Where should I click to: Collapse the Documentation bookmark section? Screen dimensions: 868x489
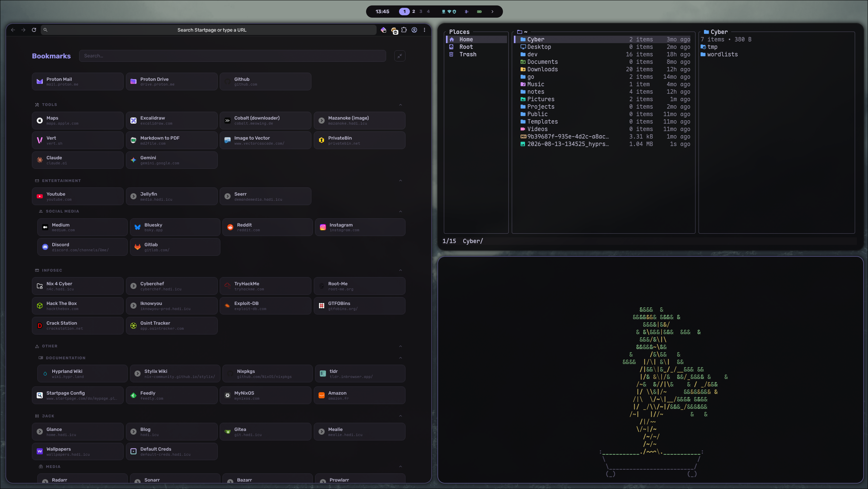coord(401,358)
